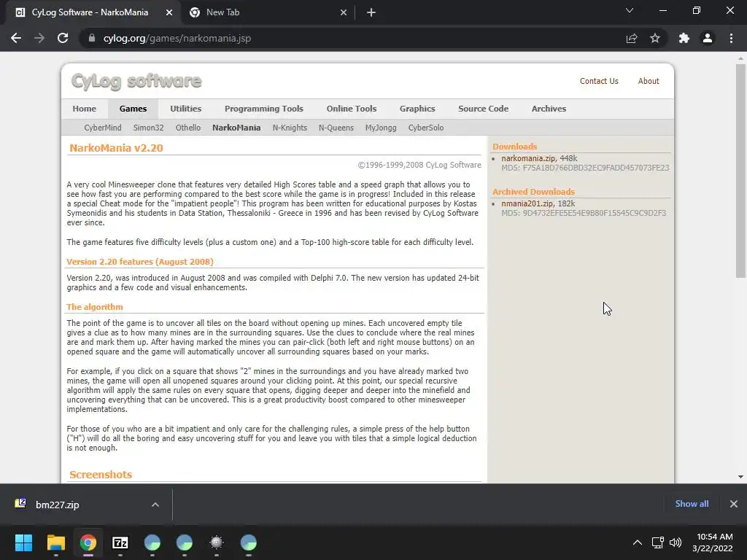
Task: Click the NarkoMania v2.20 heading
Action: [x=116, y=148]
